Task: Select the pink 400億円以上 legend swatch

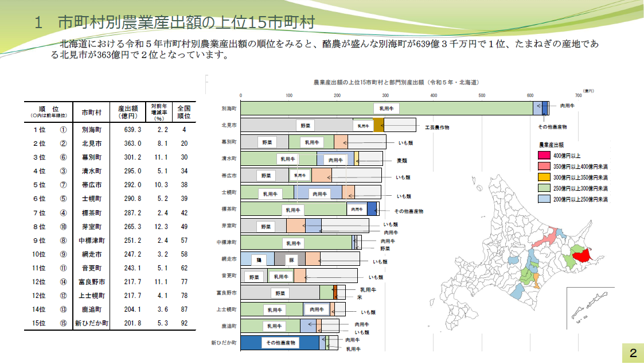Action: pyautogui.click(x=544, y=155)
